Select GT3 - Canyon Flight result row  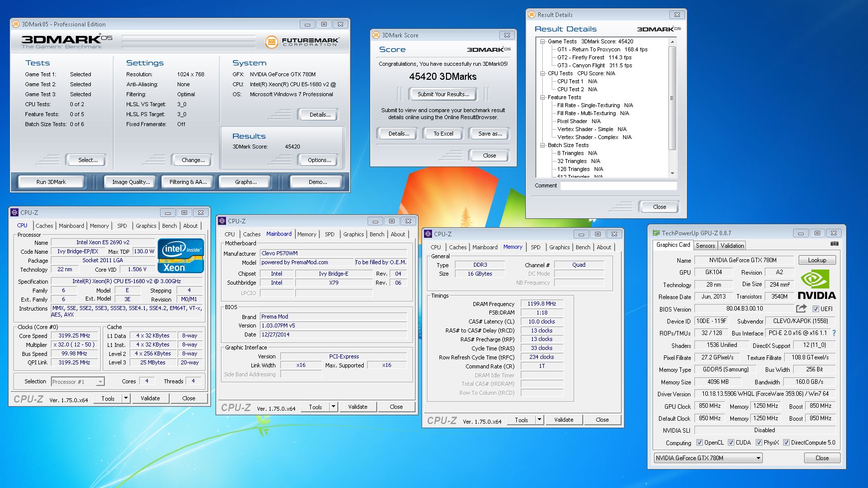594,65
